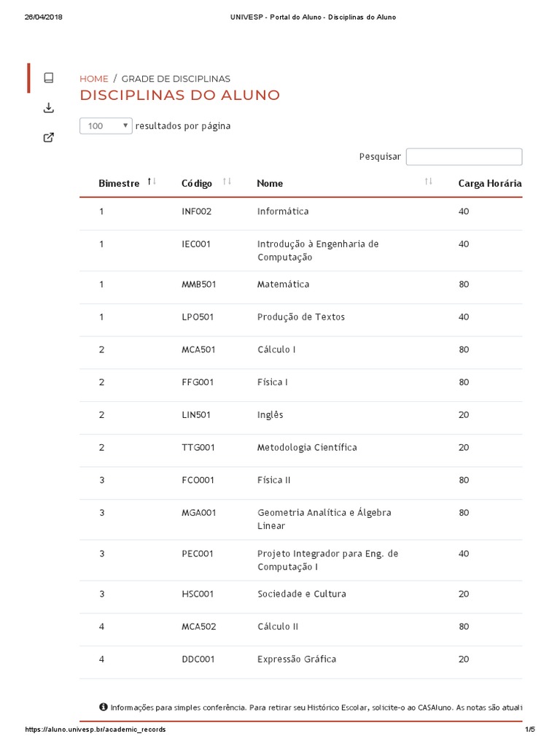Open the external link sidebar icon
This screenshot has width=560, height=747.
[49, 137]
